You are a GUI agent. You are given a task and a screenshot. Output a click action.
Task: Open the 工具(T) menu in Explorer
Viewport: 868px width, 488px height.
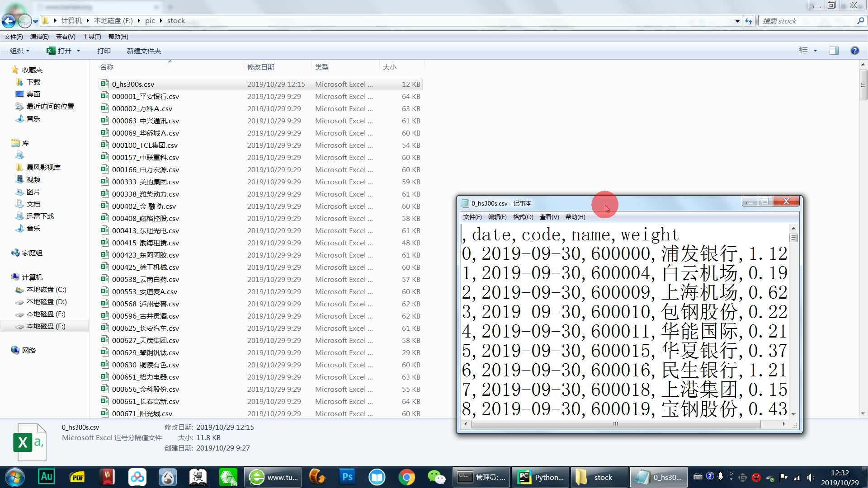pos(92,37)
